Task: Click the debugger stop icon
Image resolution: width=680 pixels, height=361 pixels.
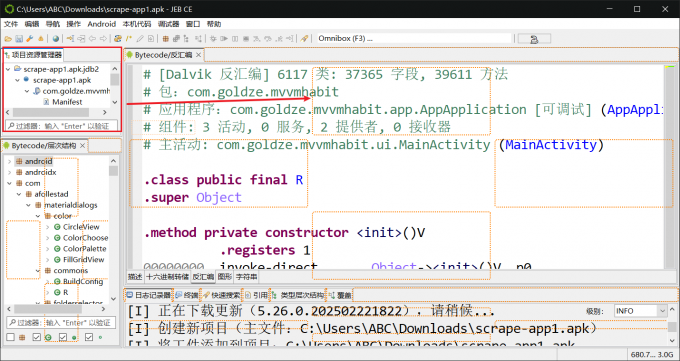Action: click(246, 39)
